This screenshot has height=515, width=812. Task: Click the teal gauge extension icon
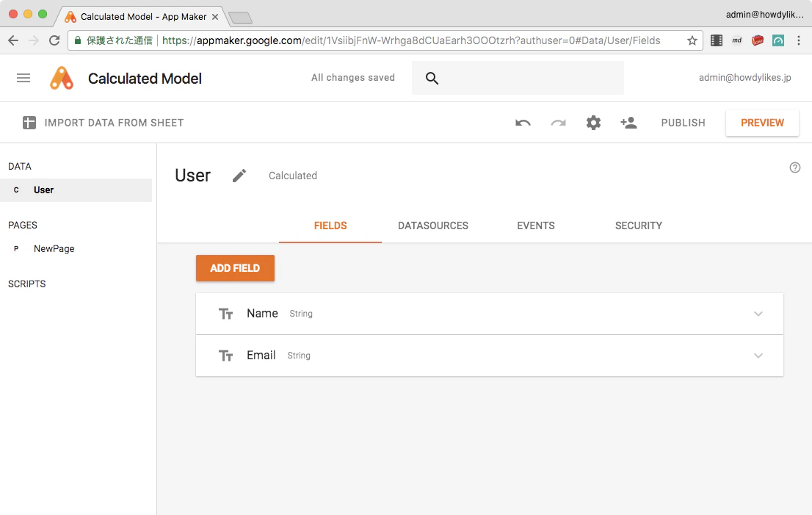pos(777,40)
